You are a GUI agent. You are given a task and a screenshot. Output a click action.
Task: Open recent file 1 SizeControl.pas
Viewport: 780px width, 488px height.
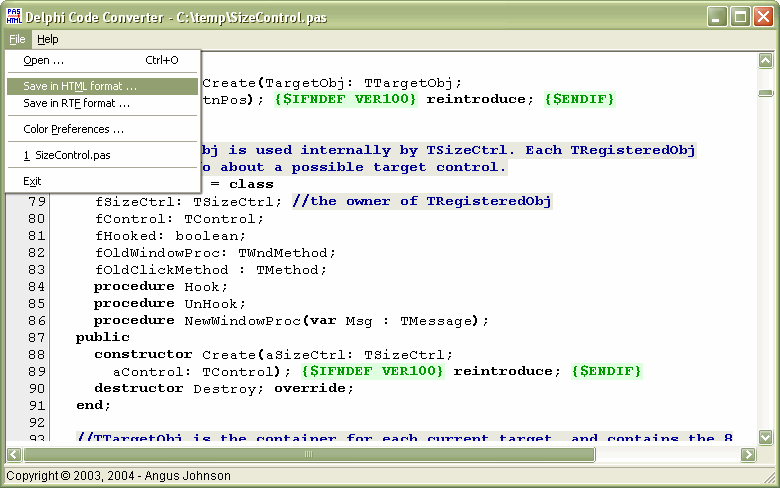point(102,155)
